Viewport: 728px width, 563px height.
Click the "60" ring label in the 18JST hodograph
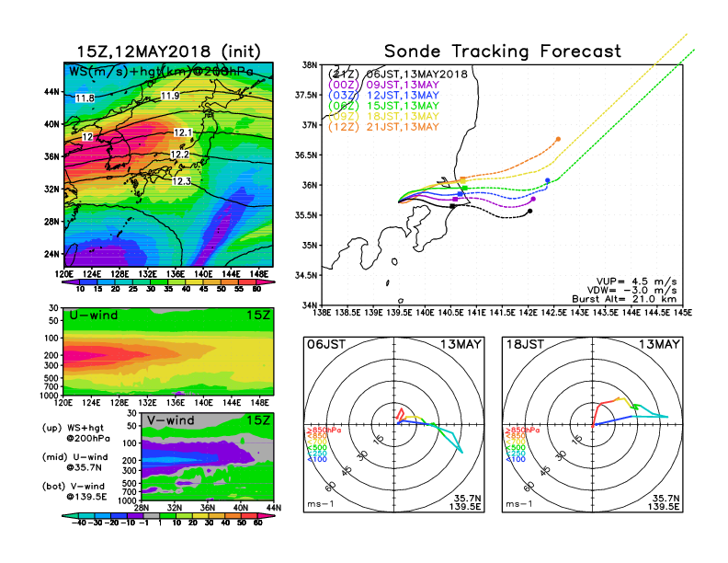coord(529,487)
